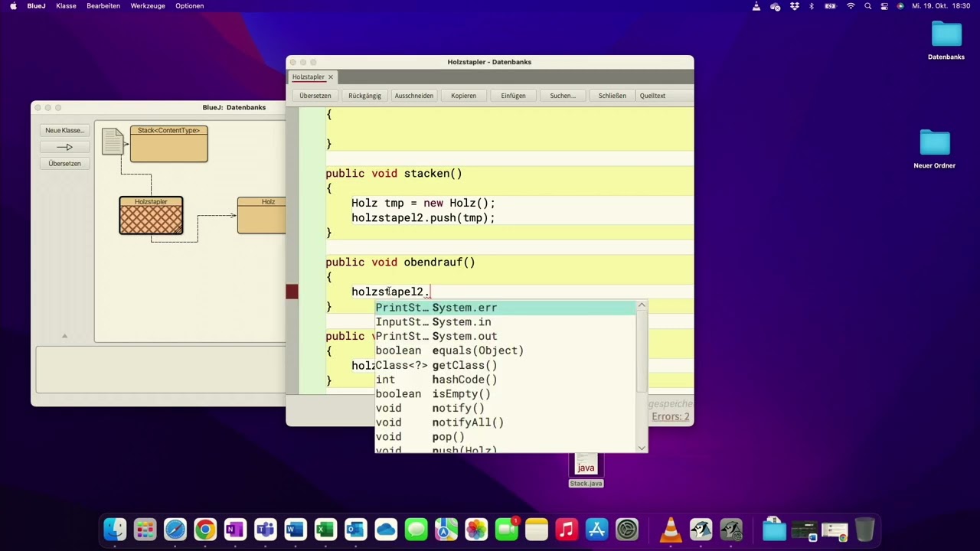Click the Rückgängig toolbar button
The height and width of the screenshot is (551, 980).
364,96
